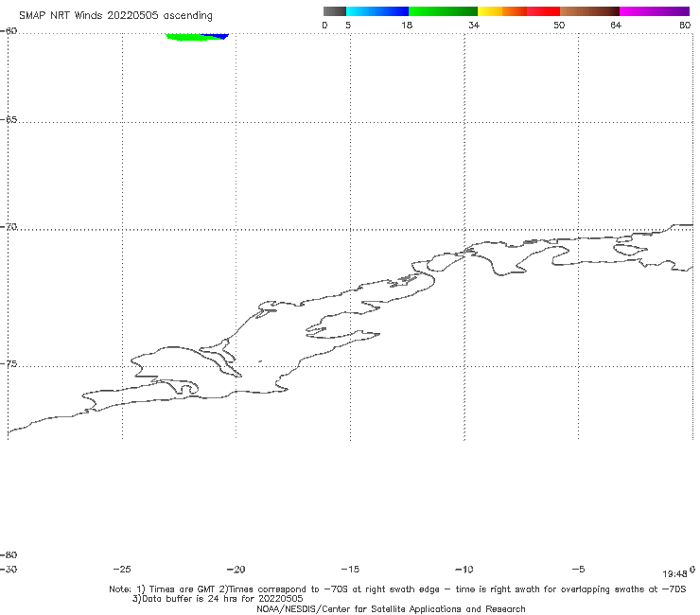This screenshot has width=700, height=615.
Task: Click the swath time '19:48'
Action: (674, 574)
